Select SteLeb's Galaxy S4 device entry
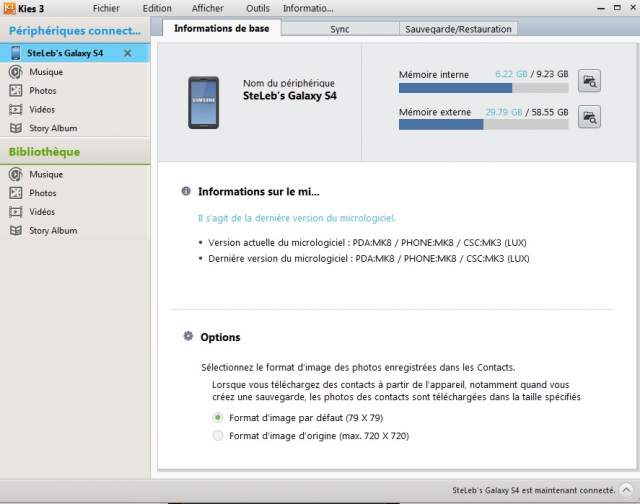 point(65,52)
